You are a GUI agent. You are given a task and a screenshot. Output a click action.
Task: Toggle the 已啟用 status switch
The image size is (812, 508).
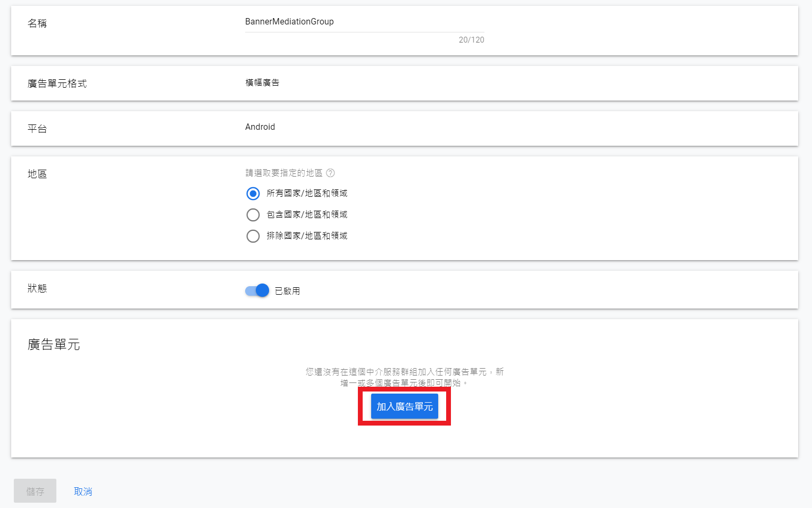pos(257,290)
